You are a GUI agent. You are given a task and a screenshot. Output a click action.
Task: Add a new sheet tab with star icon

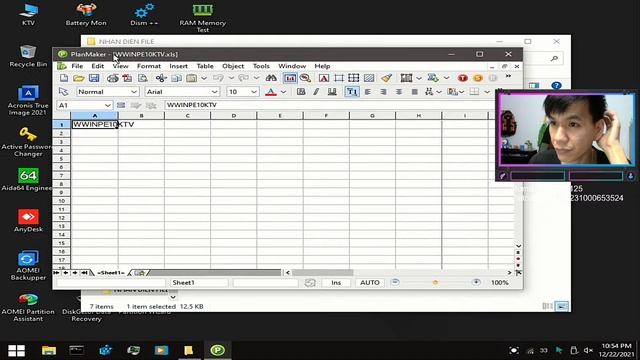coord(140,272)
